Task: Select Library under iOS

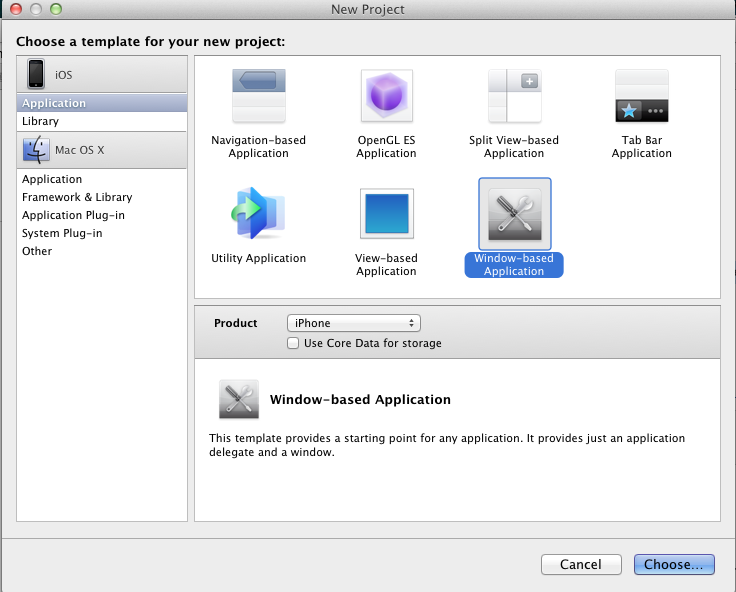Action: coord(102,121)
